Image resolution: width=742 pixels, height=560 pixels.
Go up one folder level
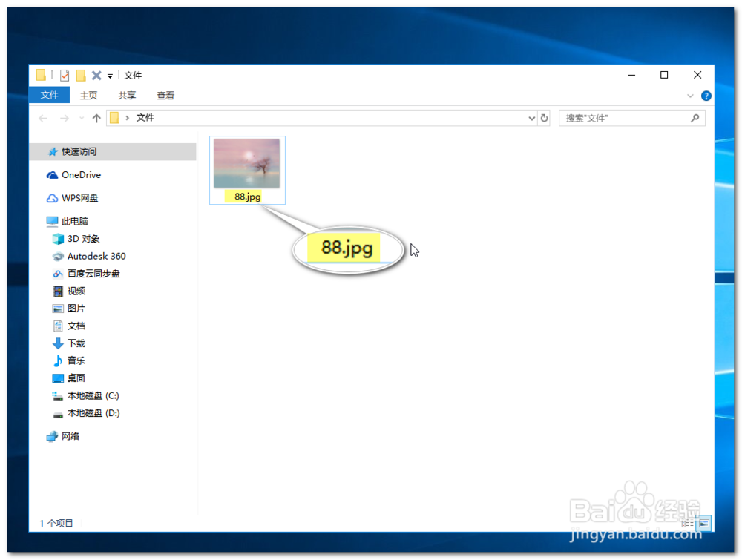[96, 118]
